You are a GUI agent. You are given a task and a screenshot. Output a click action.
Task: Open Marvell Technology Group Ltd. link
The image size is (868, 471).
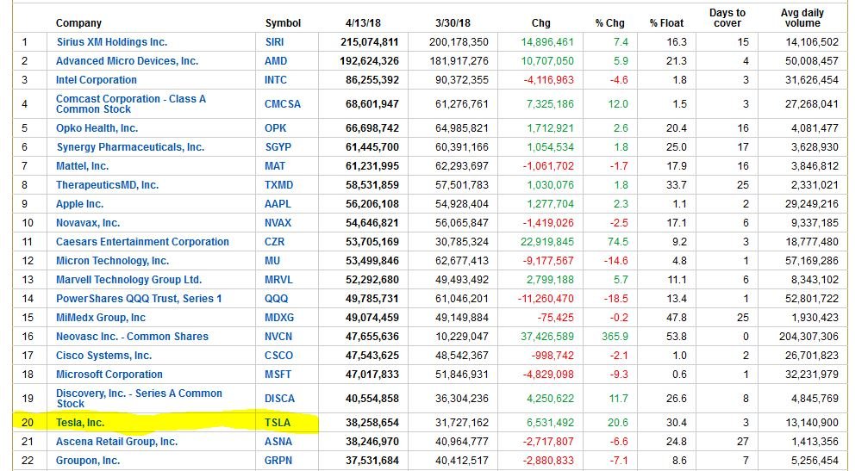click(x=129, y=280)
